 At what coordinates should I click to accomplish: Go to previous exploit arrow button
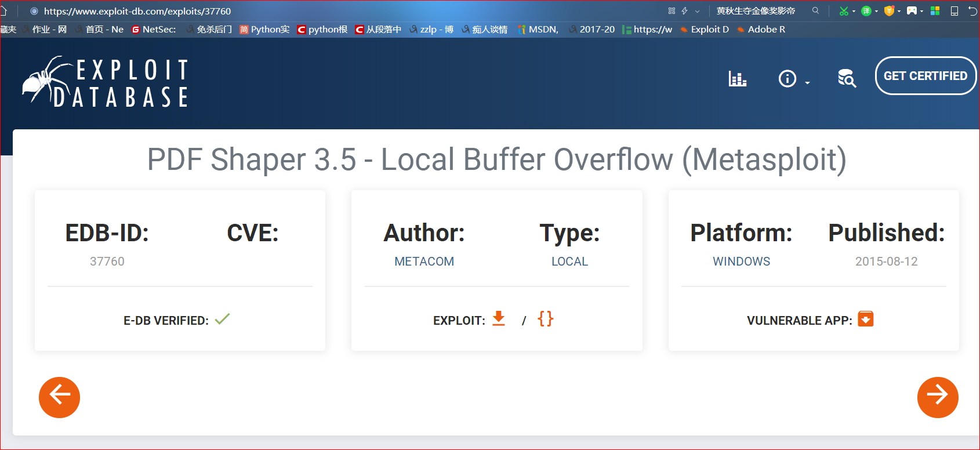59,397
